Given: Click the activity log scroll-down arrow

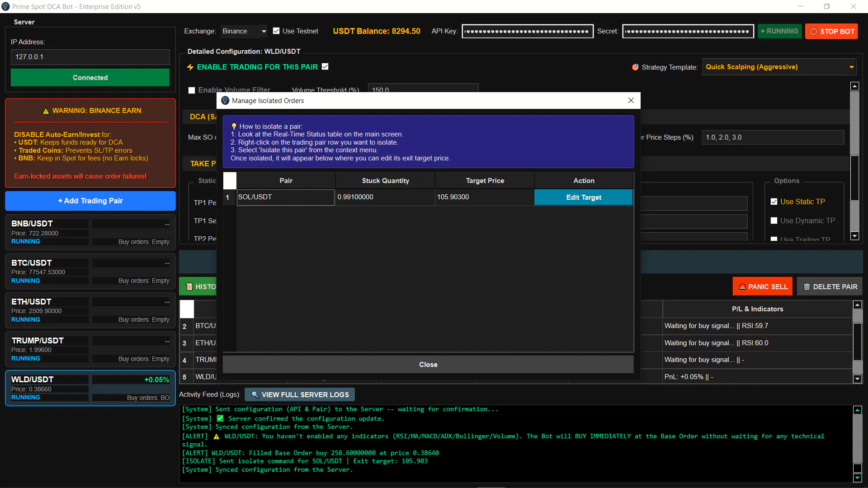Looking at the screenshot, I should [x=857, y=478].
